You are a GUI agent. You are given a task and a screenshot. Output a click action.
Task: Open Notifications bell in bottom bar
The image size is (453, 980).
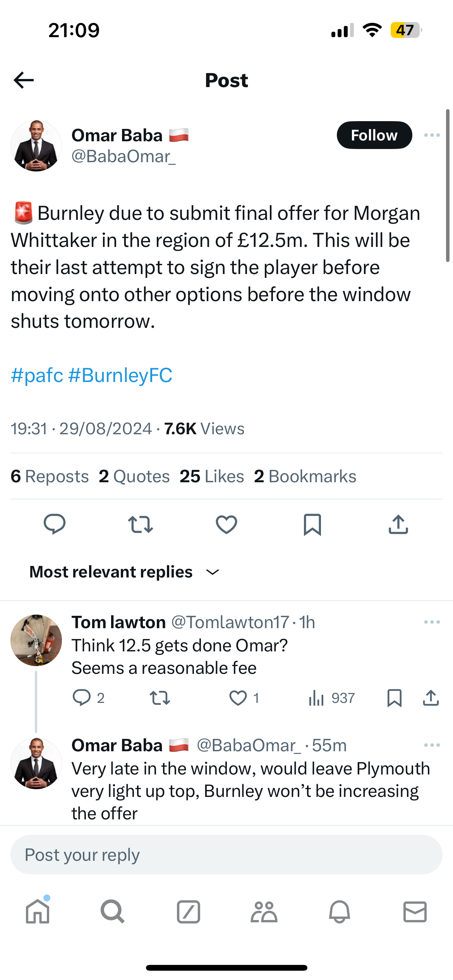tap(339, 911)
